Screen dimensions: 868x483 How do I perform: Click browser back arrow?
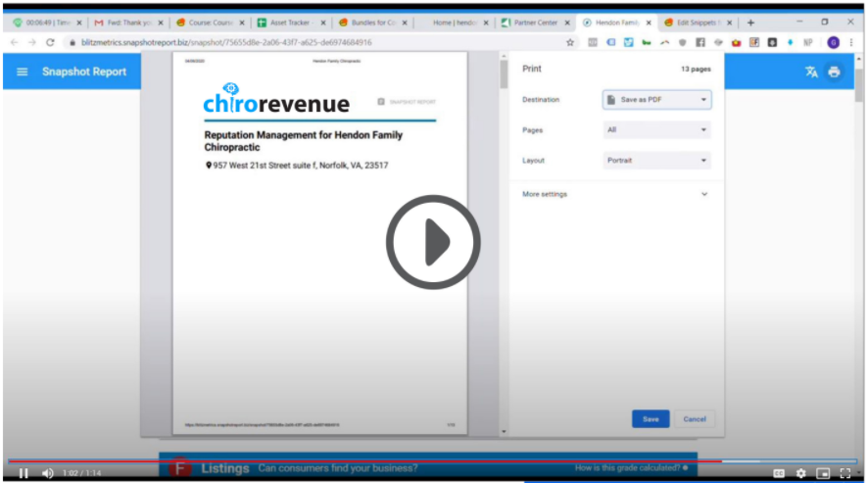tap(15, 42)
